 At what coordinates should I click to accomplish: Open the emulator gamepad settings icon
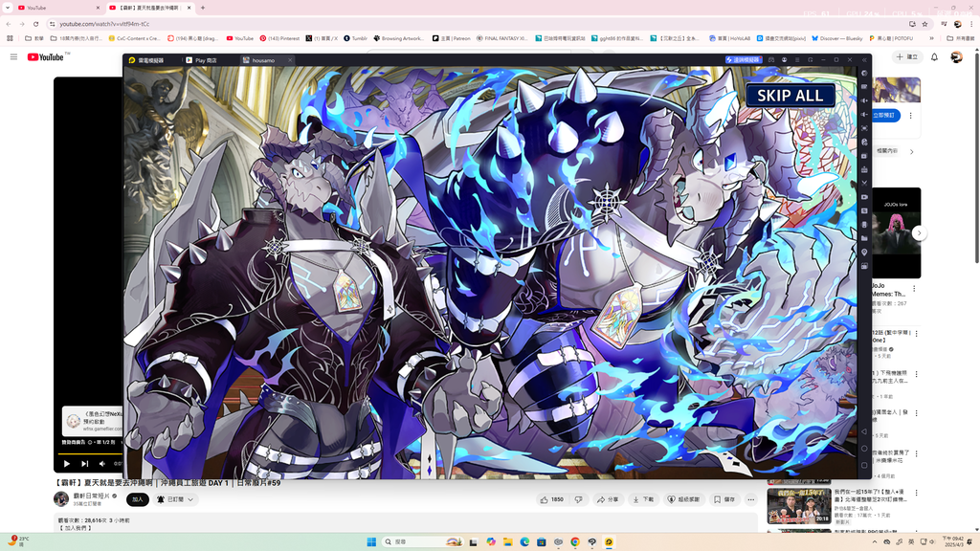pyautogui.click(x=771, y=60)
